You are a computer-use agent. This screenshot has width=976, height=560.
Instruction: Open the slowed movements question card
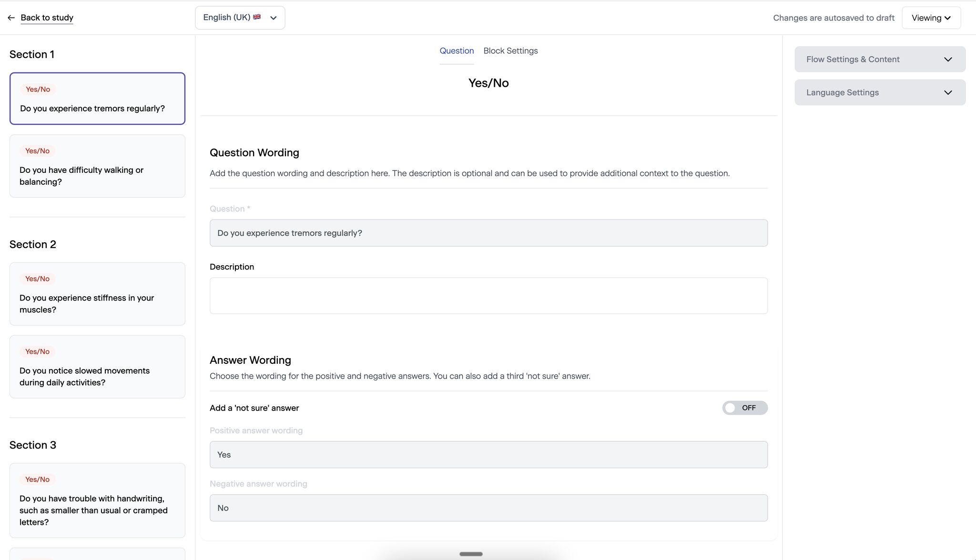point(97,367)
